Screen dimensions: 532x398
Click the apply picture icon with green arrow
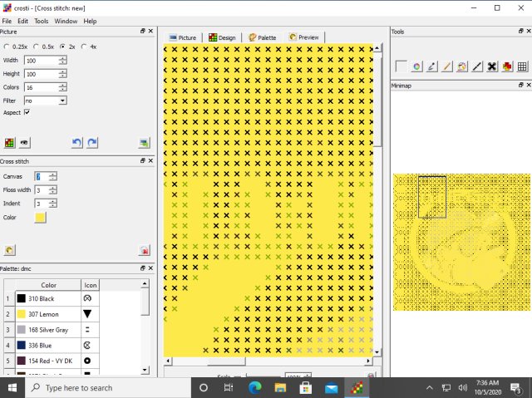point(144,143)
